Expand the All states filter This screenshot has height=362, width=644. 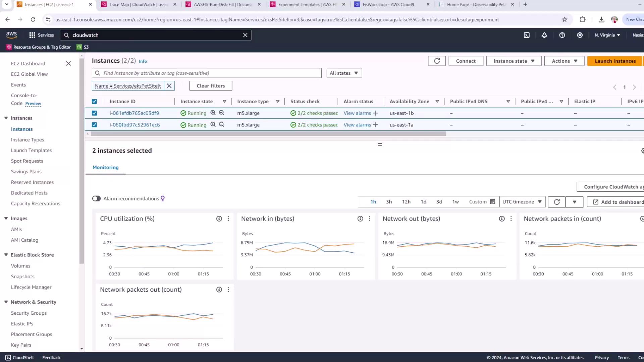point(344,73)
